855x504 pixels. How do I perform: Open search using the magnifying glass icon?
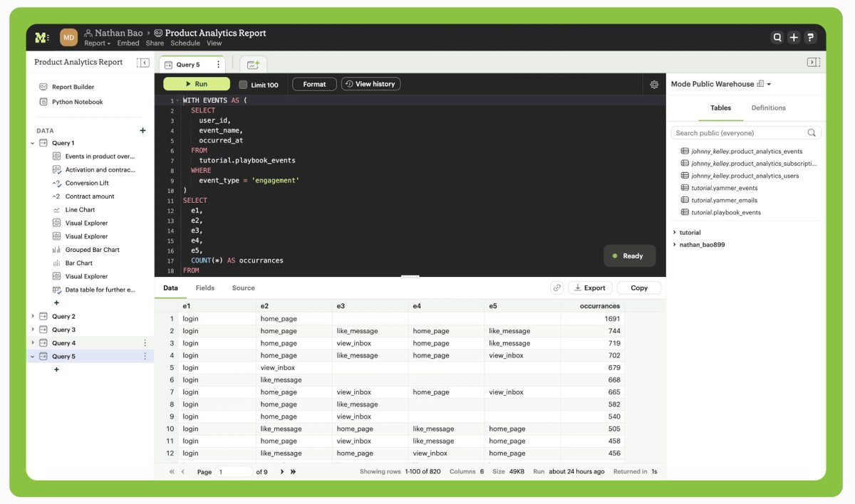pyautogui.click(x=777, y=36)
